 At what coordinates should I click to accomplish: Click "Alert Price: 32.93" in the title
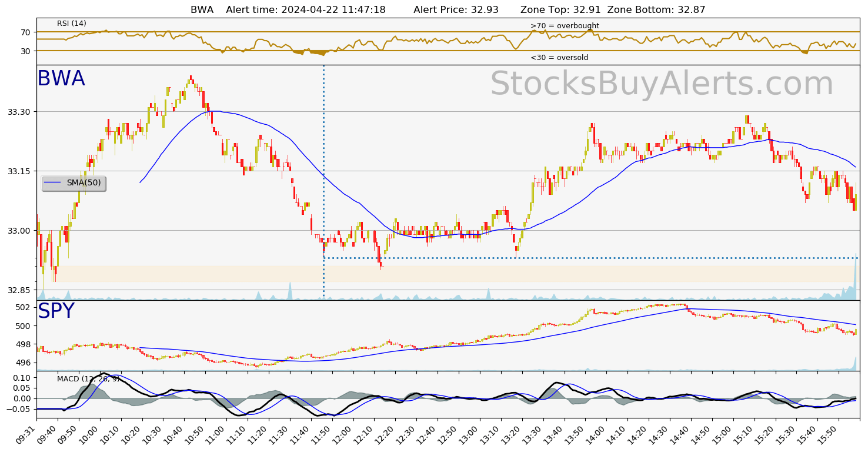[x=456, y=10]
